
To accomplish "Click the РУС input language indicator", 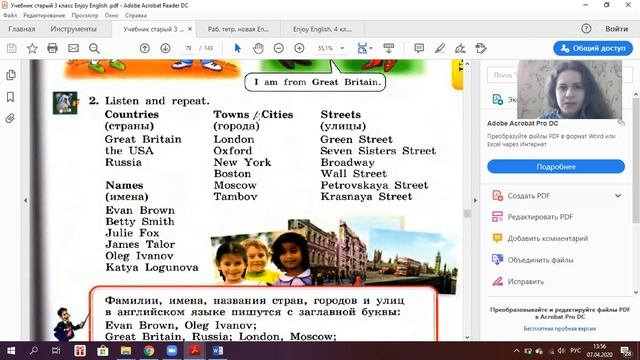I will click(x=576, y=351).
